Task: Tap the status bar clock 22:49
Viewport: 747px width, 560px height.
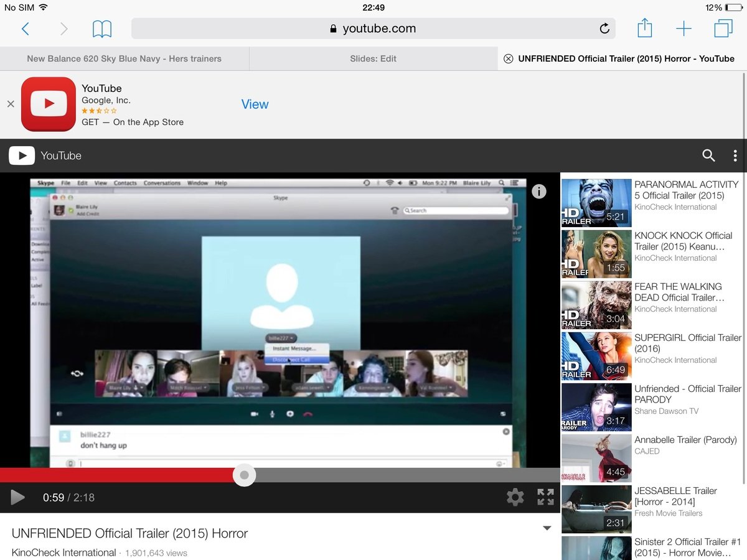Action: coord(373,7)
